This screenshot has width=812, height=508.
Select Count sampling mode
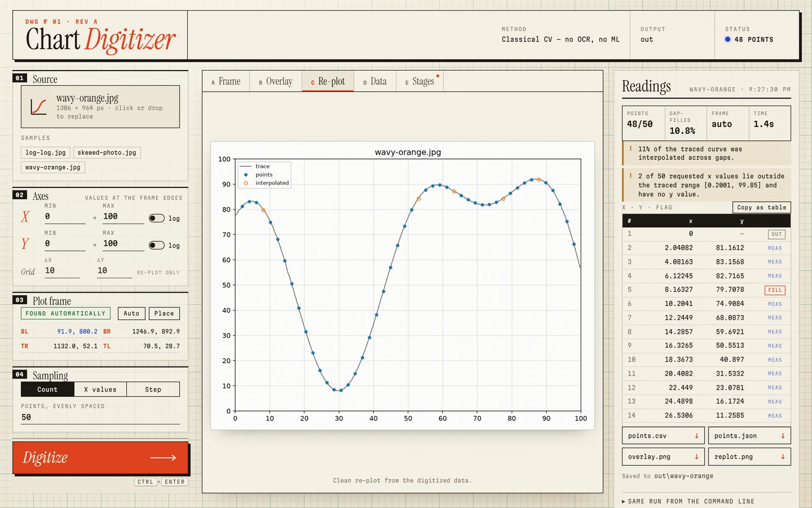pyautogui.click(x=47, y=389)
